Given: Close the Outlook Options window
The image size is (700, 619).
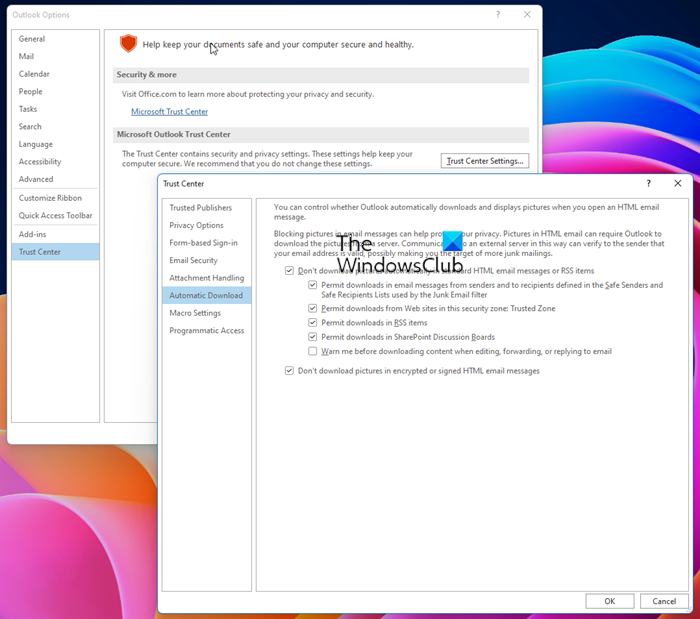Looking at the screenshot, I should click(527, 15).
